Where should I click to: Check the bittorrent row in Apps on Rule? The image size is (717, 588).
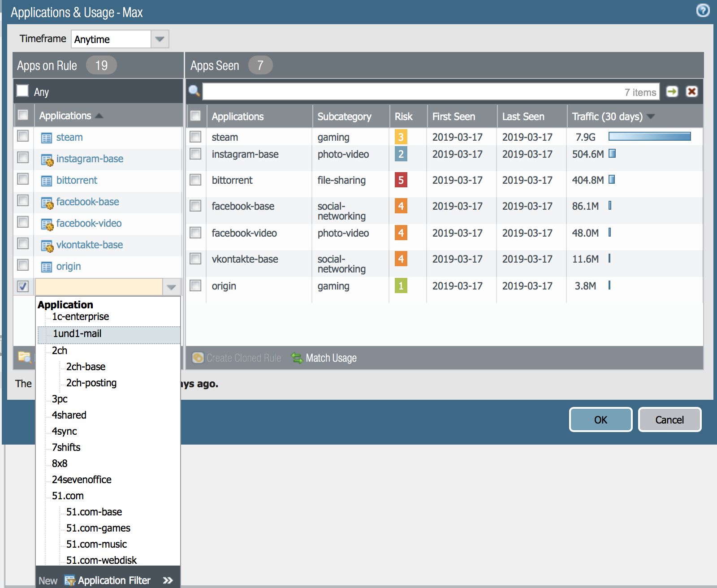tap(23, 179)
